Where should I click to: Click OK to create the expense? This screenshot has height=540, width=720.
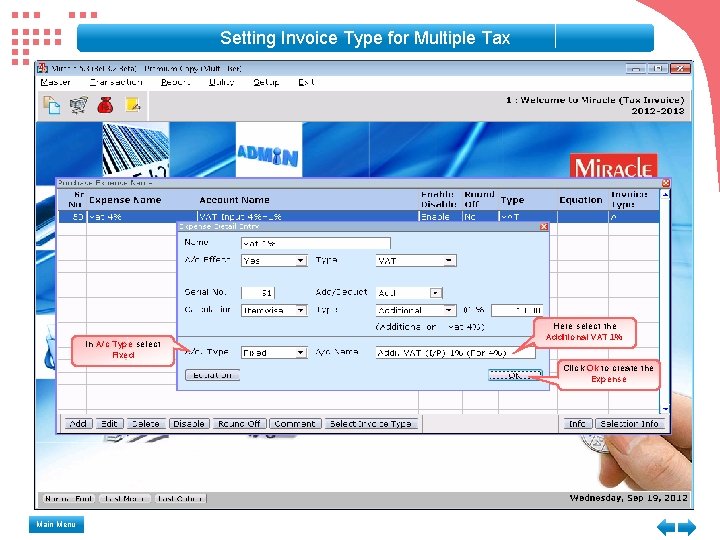pyautogui.click(x=515, y=375)
